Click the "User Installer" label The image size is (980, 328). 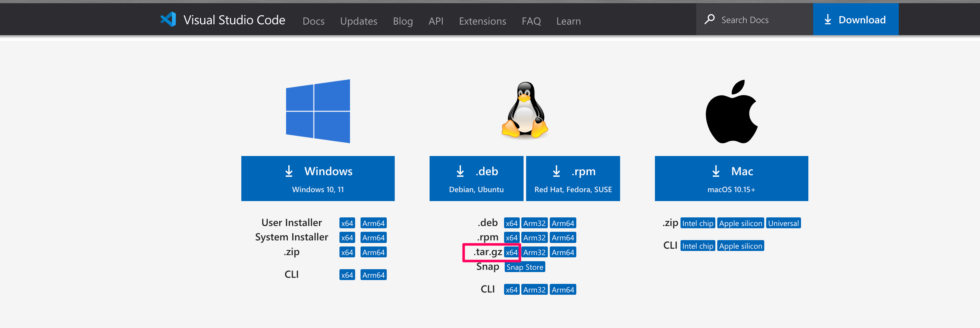pyautogui.click(x=292, y=223)
